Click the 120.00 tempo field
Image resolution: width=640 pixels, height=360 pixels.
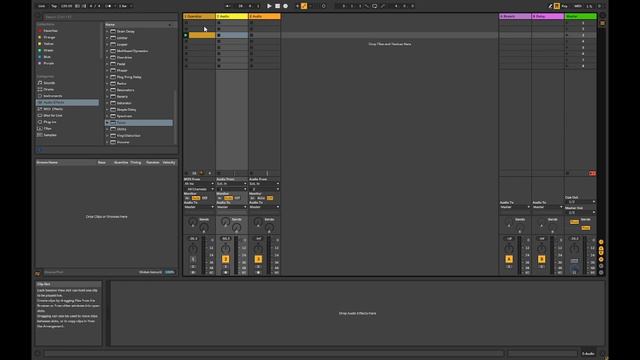66,6
